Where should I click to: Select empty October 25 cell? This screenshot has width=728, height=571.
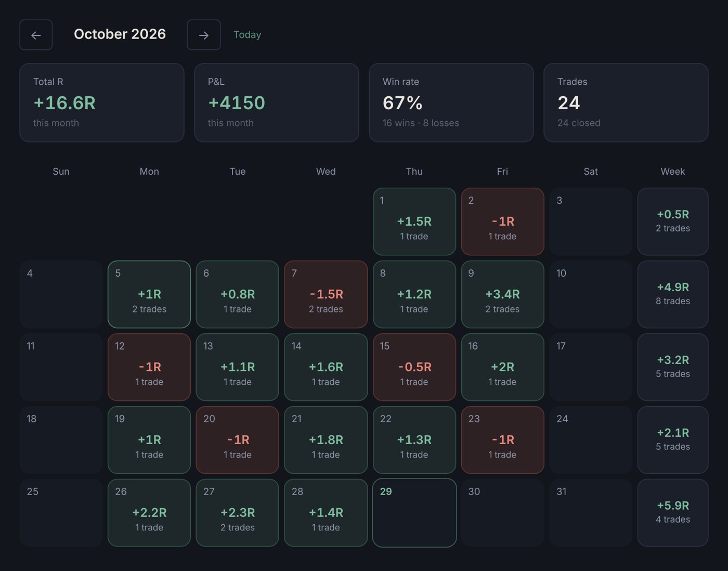tap(61, 513)
